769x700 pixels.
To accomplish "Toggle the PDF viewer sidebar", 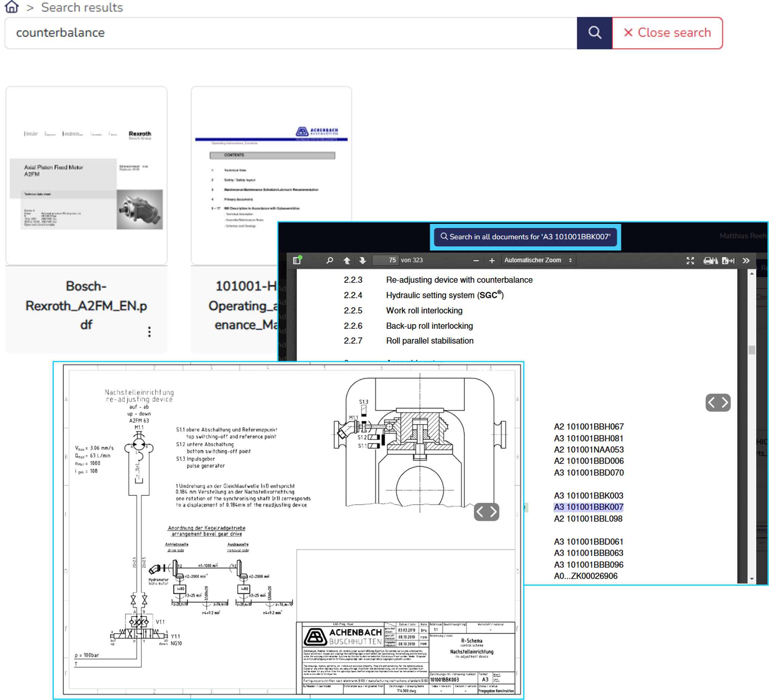I will (297, 260).
